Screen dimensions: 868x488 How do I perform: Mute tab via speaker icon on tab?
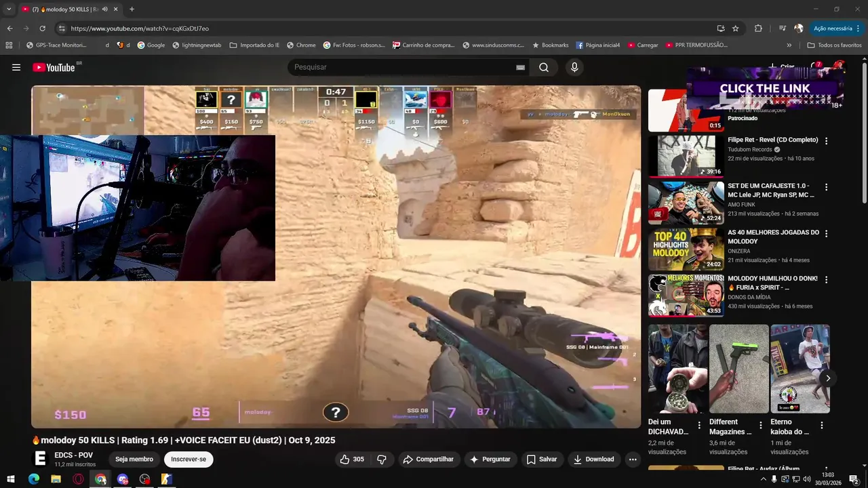[x=104, y=9]
